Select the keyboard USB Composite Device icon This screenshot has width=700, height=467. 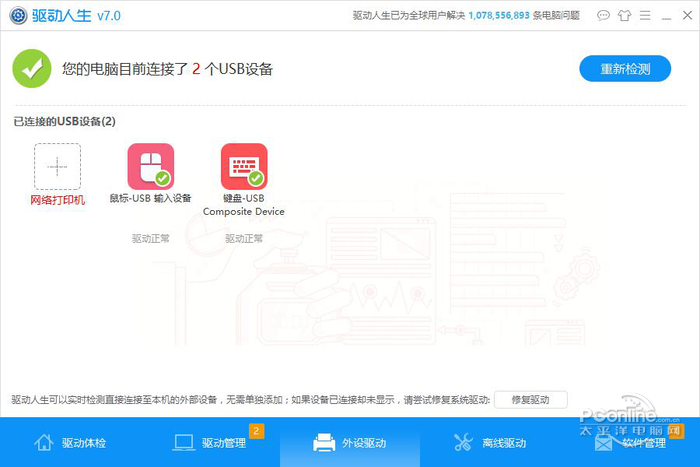[x=244, y=166]
